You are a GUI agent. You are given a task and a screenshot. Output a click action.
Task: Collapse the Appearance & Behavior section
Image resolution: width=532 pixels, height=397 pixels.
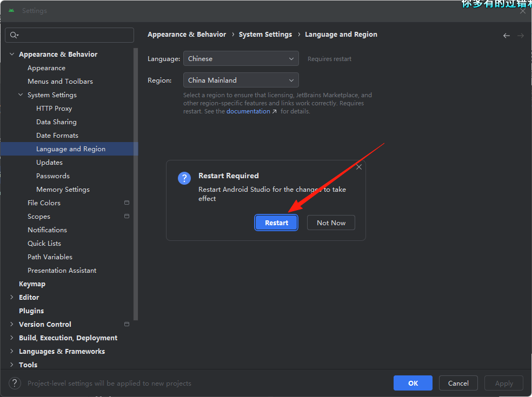tap(12, 54)
